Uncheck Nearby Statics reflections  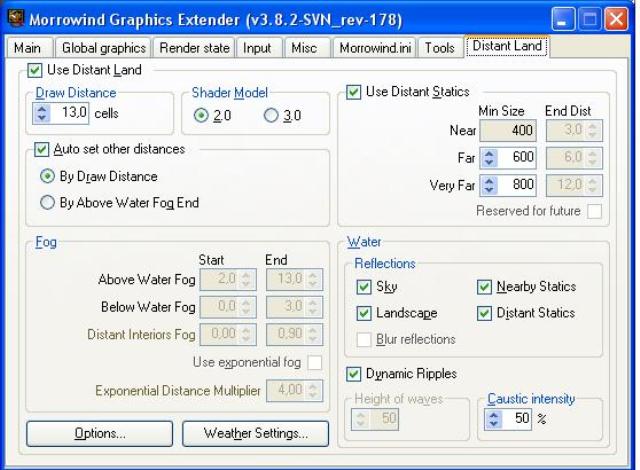coord(485,287)
